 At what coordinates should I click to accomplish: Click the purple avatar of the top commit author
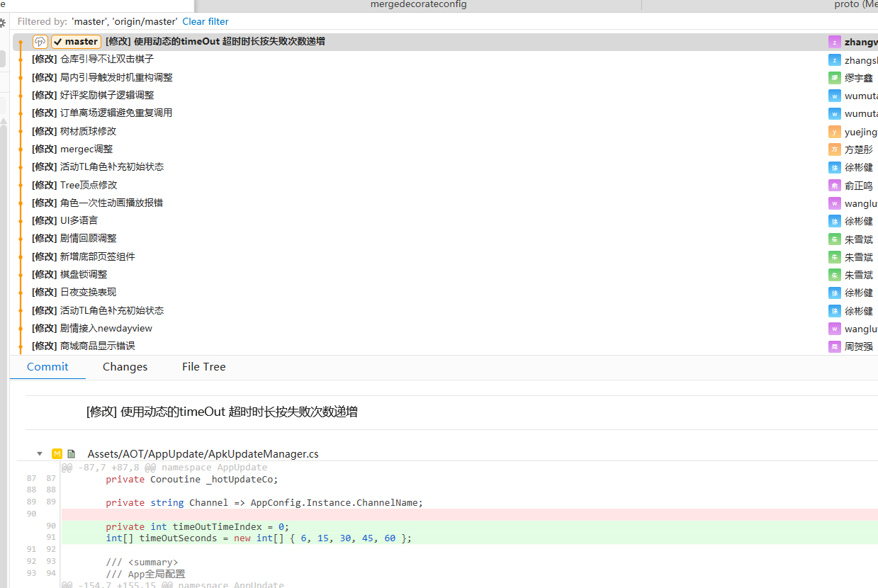pyautogui.click(x=835, y=42)
